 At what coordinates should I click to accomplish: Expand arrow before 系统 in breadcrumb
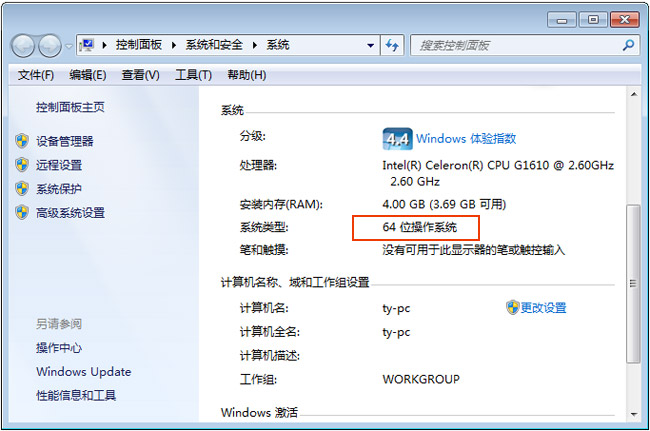pos(255,45)
